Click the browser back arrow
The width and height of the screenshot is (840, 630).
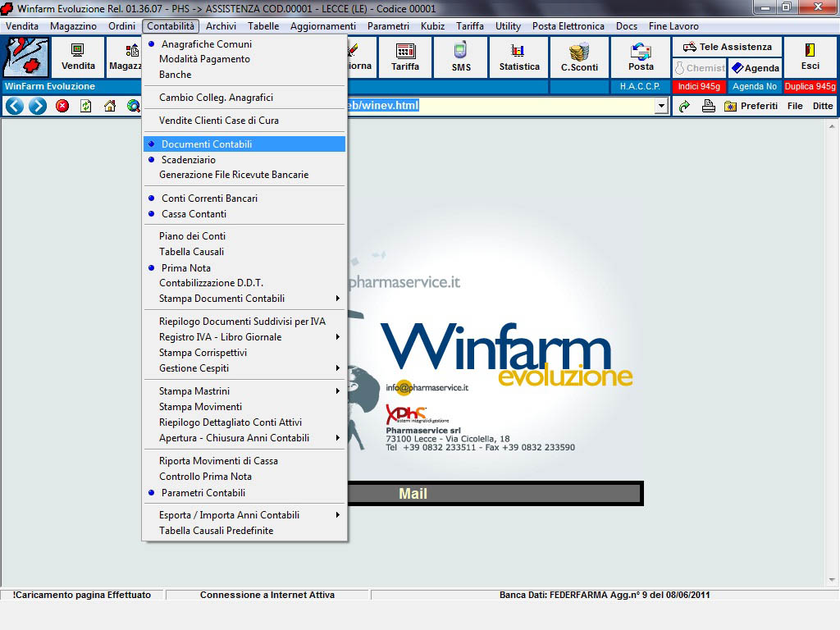14,106
